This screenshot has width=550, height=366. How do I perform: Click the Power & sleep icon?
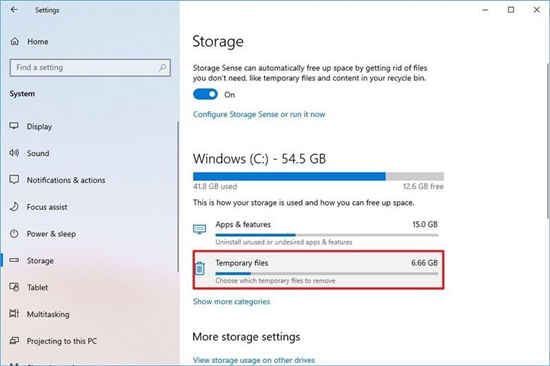(14, 233)
